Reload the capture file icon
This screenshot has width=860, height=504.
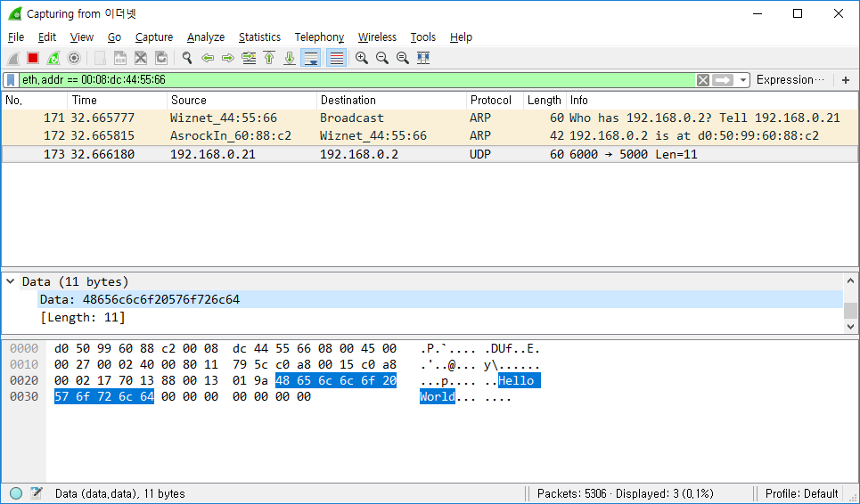(x=160, y=58)
